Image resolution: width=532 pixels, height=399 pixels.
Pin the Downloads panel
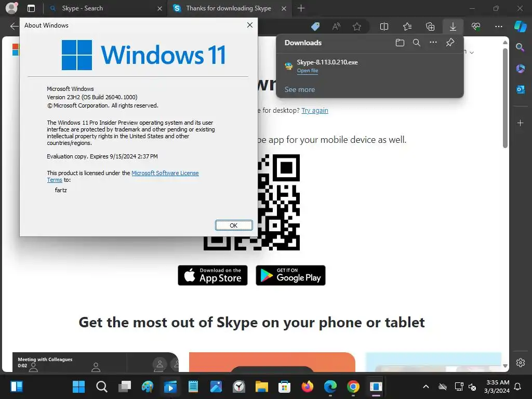[450, 43]
